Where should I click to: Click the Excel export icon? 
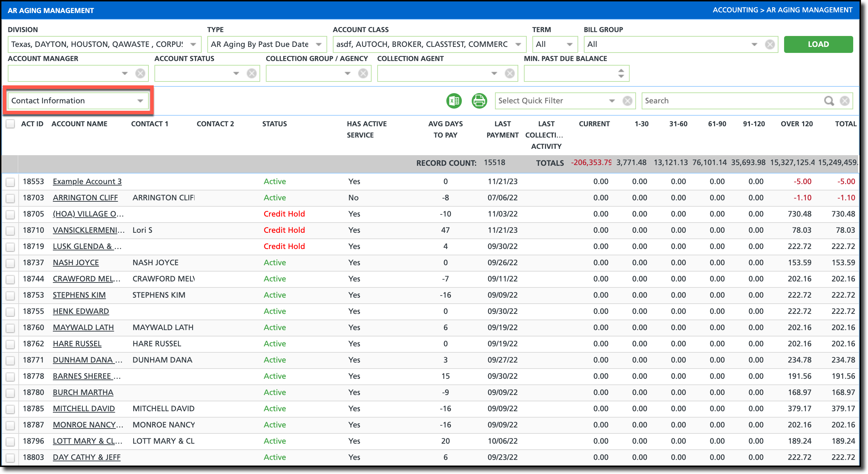point(454,101)
